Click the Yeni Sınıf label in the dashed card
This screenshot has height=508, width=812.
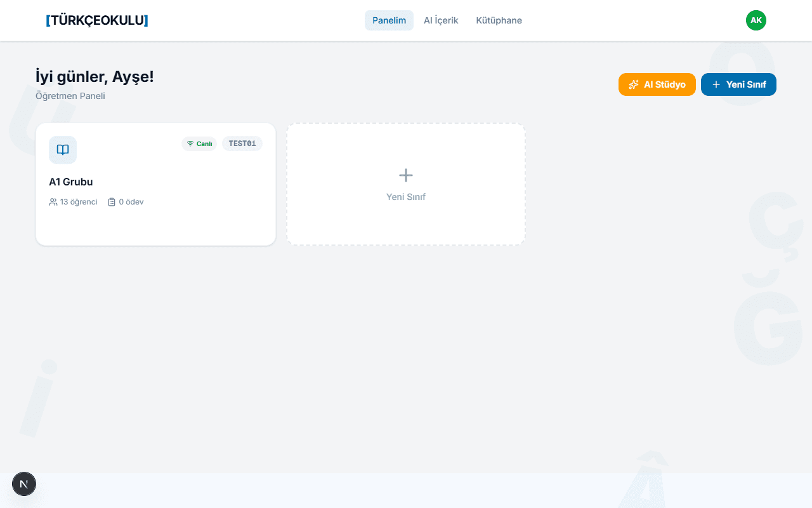(x=406, y=197)
